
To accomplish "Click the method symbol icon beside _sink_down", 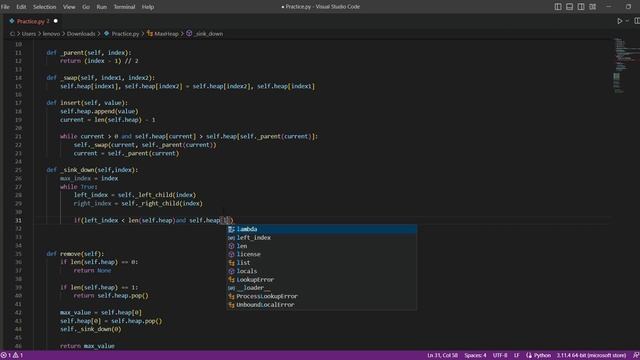I will click(x=189, y=33).
